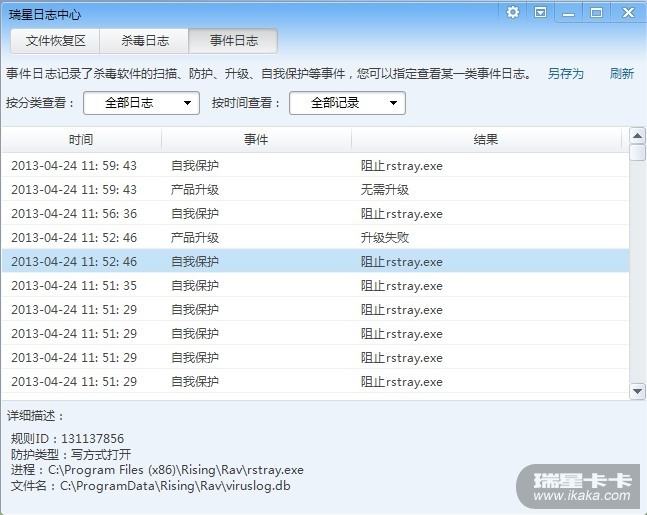Sort by the 时间 column header

click(x=81, y=139)
